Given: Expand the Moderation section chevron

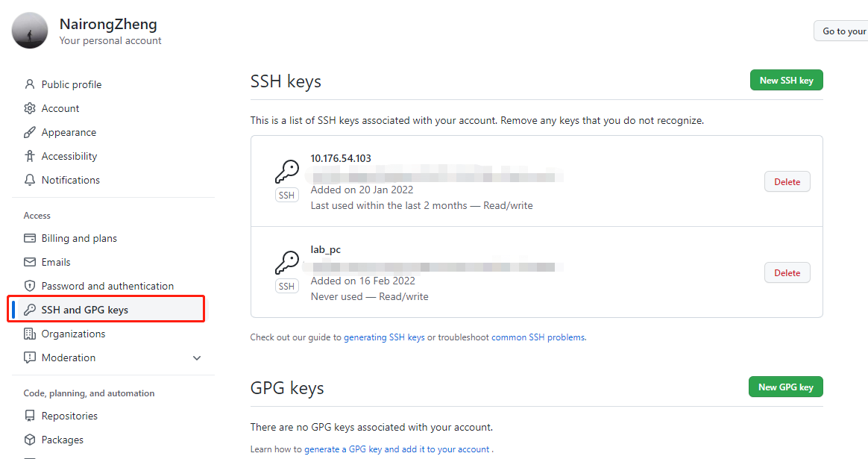Looking at the screenshot, I should pyautogui.click(x=197, y=357).
